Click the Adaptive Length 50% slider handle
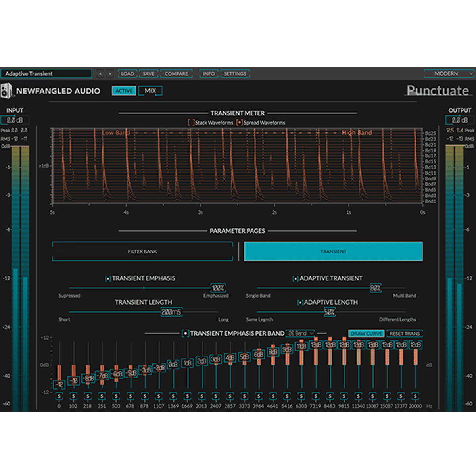Viewport: 476px width, 476px height. click(330, 312)
